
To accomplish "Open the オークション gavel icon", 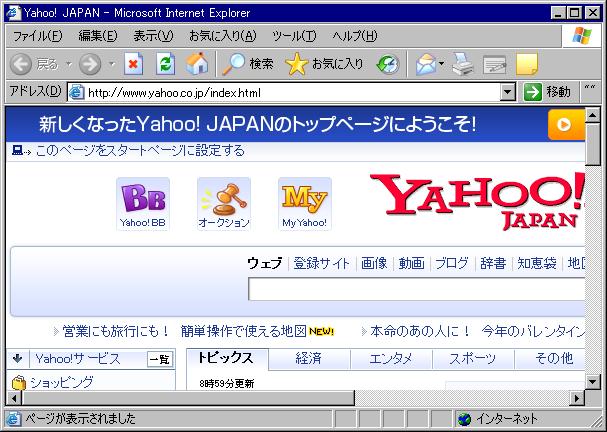I will (x=224, y=204).
